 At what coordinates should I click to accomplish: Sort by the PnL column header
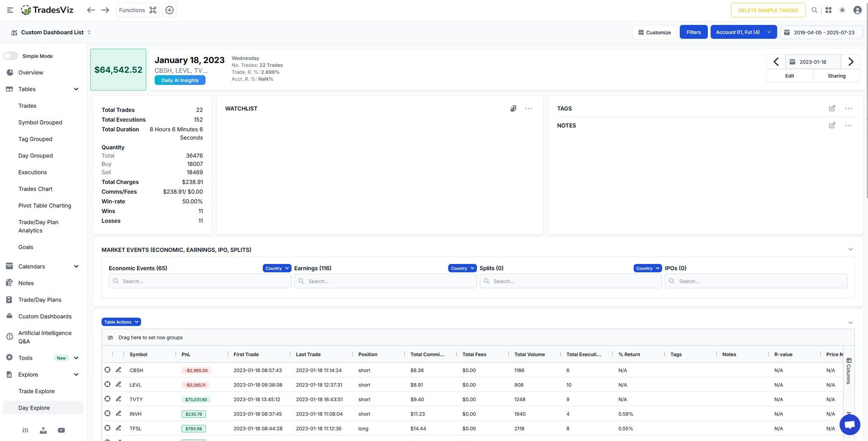[x=186, y=354]
